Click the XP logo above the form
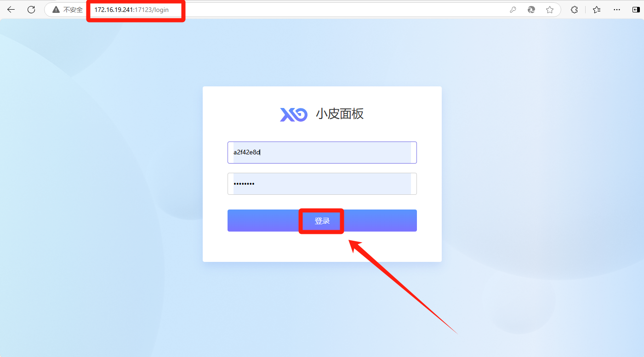This screenshot has width=644, height=357. [x=294, y=114]
